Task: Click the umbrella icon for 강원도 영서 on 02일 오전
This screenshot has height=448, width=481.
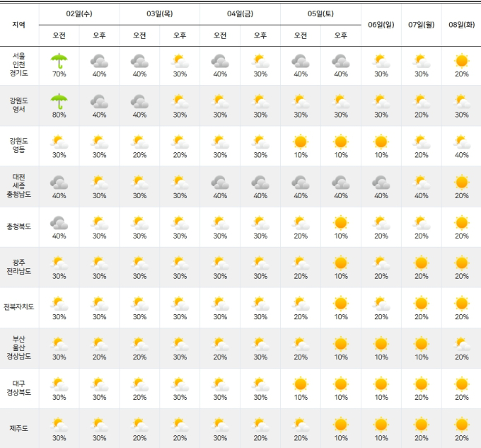Action: (x=59, y=101)
